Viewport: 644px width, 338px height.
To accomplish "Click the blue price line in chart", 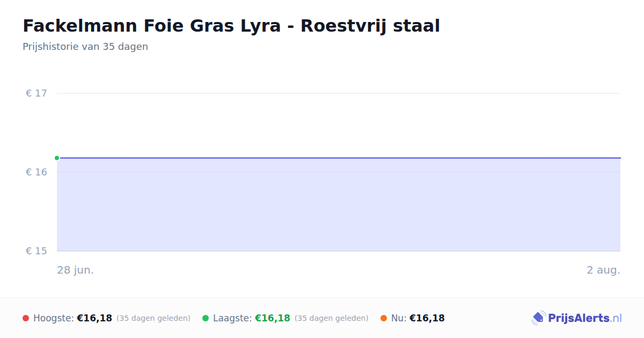I will 339,158.
